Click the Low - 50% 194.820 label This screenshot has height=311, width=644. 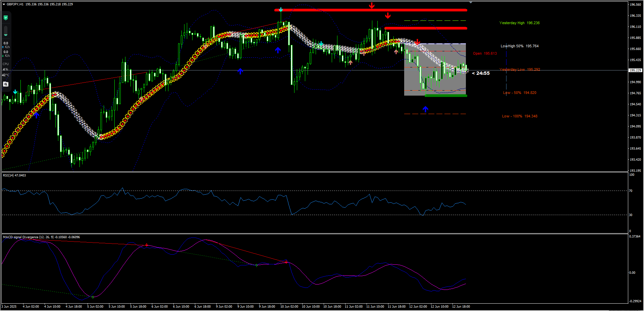click(520, 93)
